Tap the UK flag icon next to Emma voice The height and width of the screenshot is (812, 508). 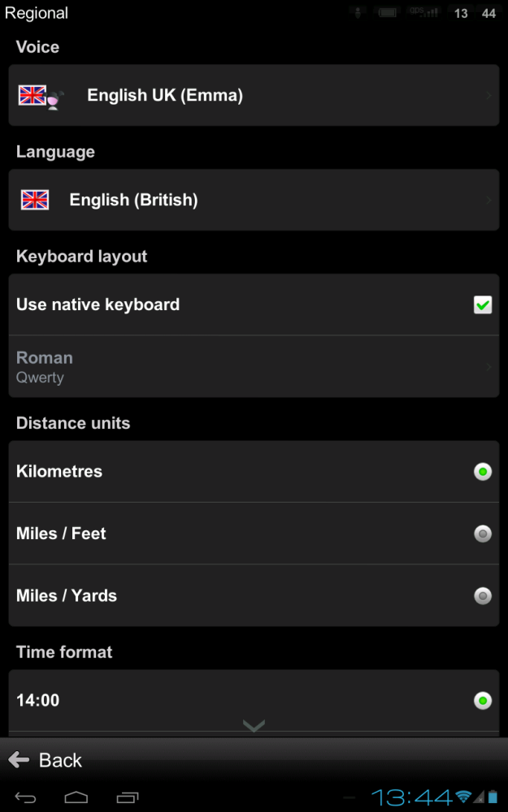[33, 96]
